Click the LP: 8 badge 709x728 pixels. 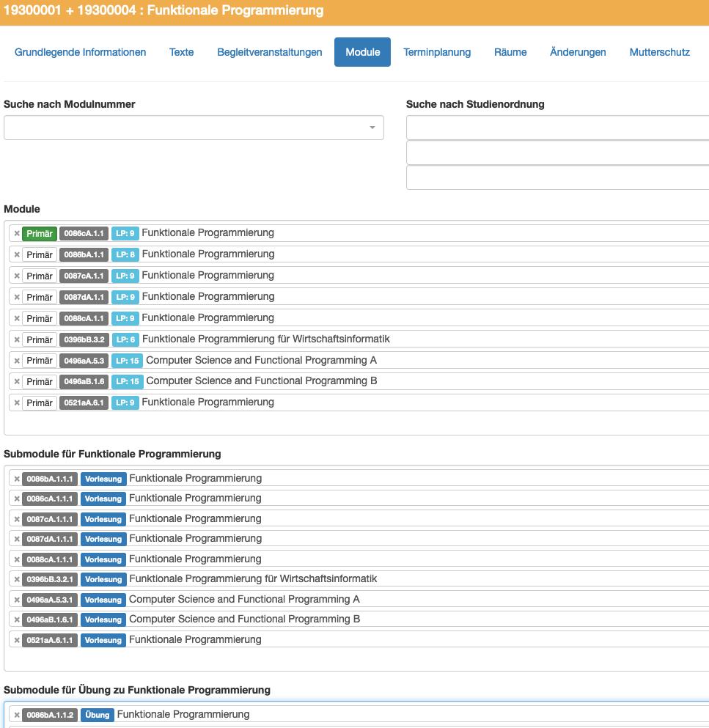point(125,255)
